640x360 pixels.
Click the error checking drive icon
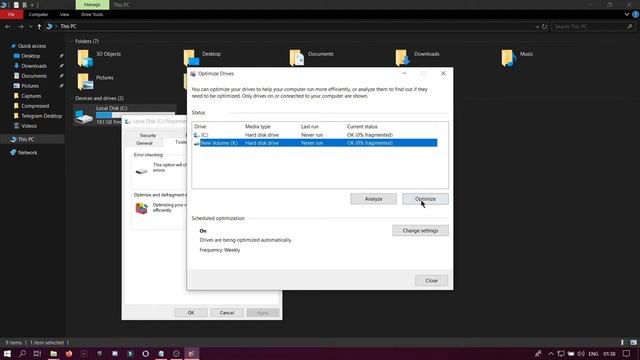coord(142,171)
